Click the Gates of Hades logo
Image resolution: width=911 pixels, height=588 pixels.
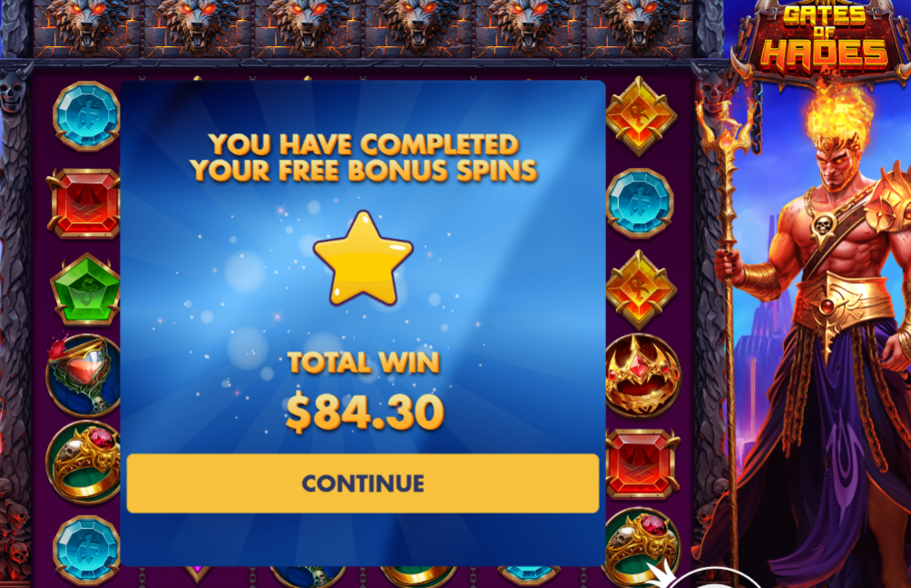click(824, 40)
